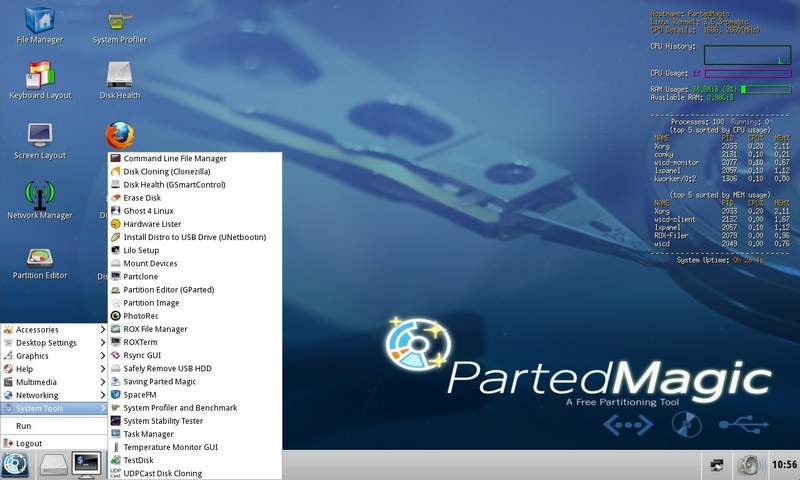Expand the Desktop Settings submenu arrow

coord(103,343)
